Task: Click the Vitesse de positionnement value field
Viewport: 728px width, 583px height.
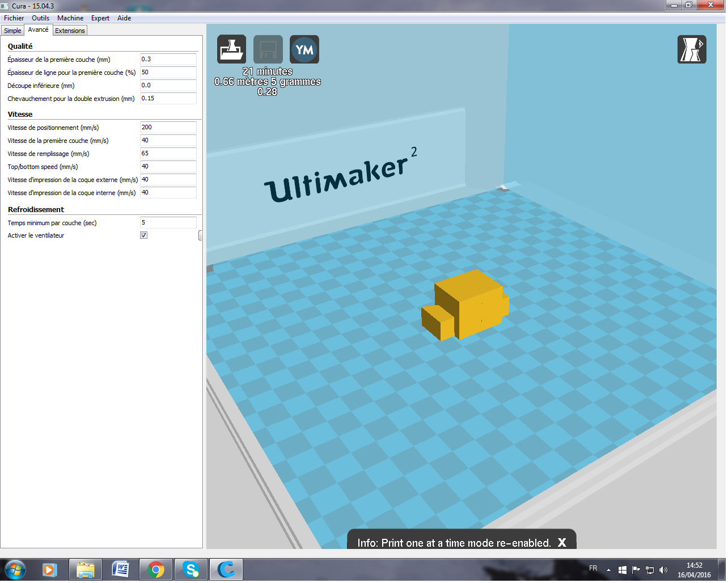Action: [168, 128]
